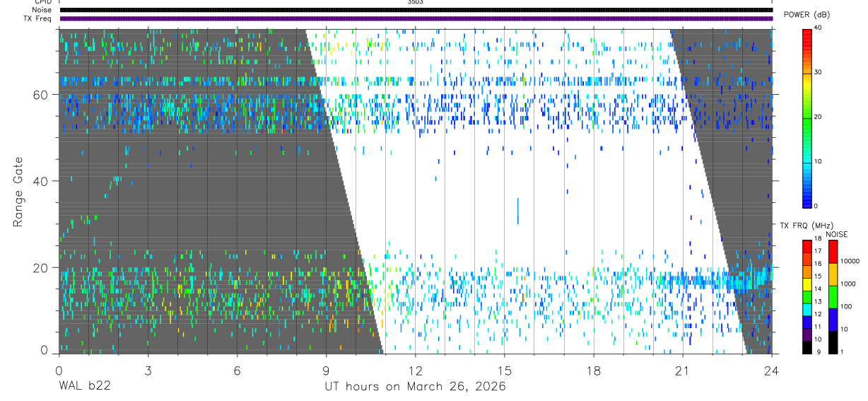Screen dimensions: 868x401
Task: Click the 'Noise' row label at top left
Action: 40,10
